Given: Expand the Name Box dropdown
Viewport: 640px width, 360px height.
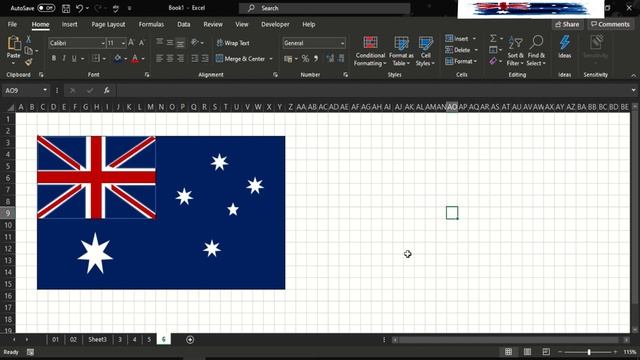Looking at the screenshot, I should coord(45,90).
